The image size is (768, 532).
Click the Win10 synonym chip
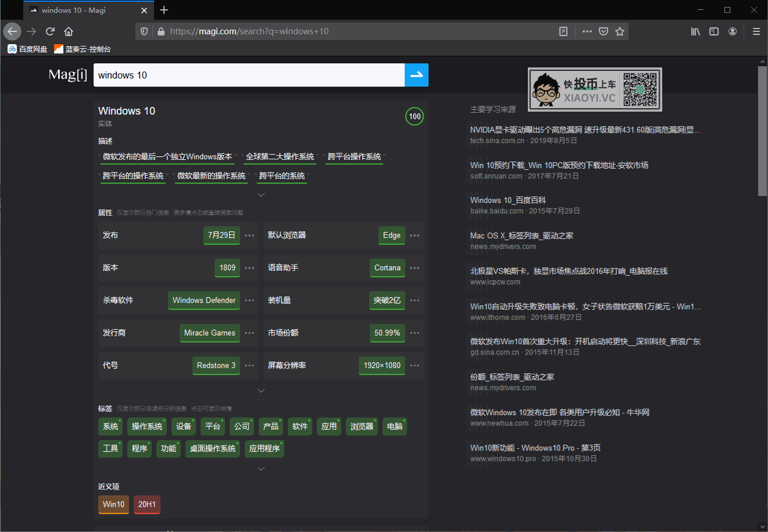(x=113, y=504)
